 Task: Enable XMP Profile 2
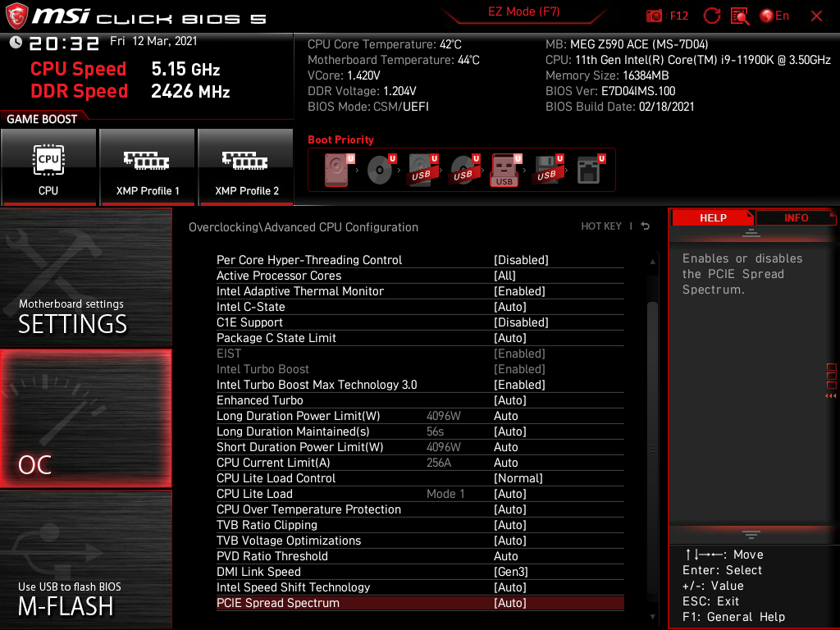(246, 167)
